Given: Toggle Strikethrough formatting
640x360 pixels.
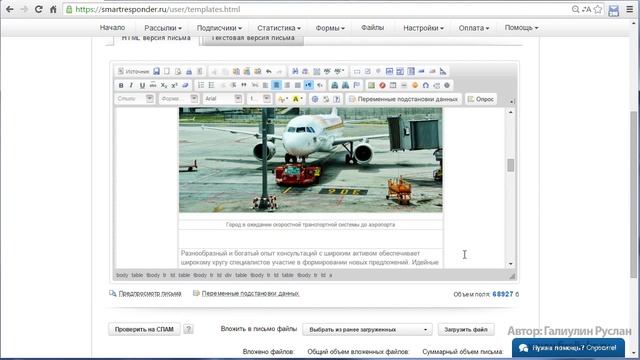Looking at the screenshot, I should pos(153,85).
